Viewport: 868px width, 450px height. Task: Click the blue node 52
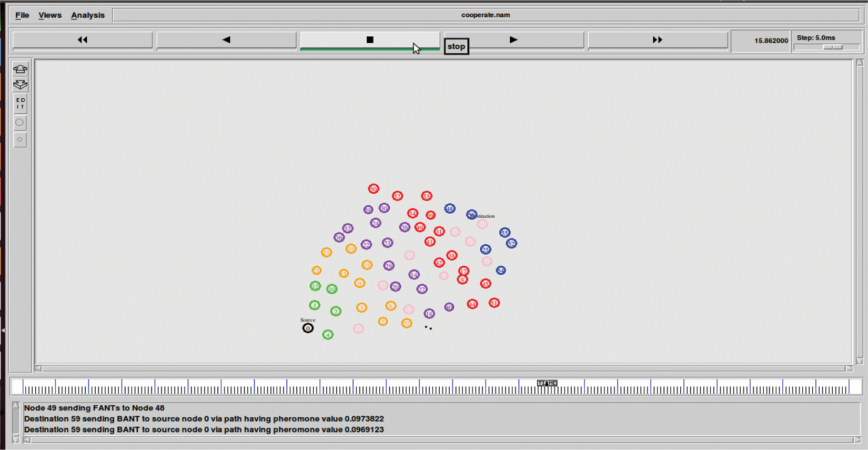coord(511,244)
